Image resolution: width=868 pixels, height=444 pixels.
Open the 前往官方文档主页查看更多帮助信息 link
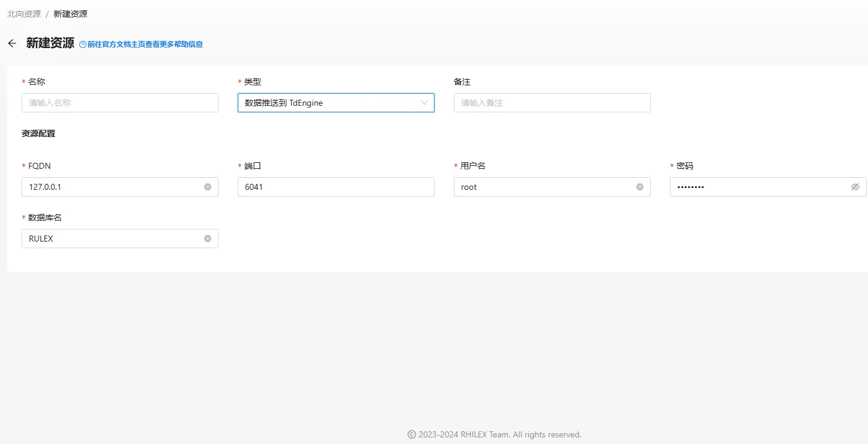[x=145, y=44]
